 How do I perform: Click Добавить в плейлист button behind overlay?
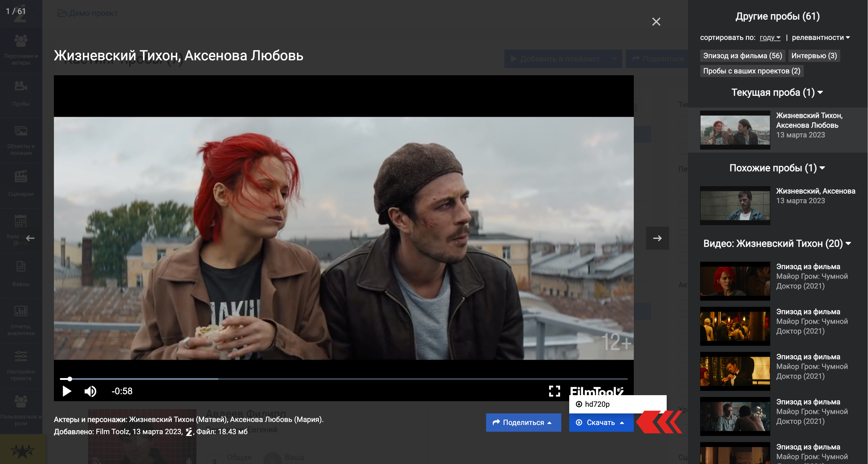click(556, 59)
